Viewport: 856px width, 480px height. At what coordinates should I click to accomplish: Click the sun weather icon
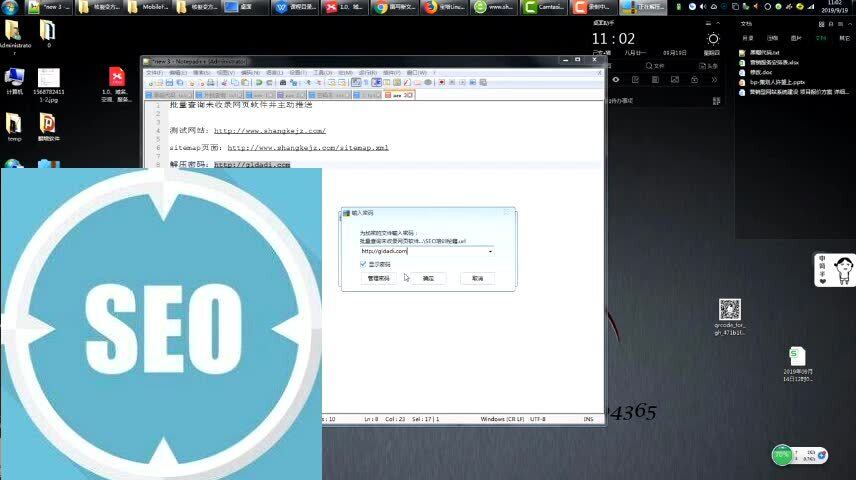(713, 39)
